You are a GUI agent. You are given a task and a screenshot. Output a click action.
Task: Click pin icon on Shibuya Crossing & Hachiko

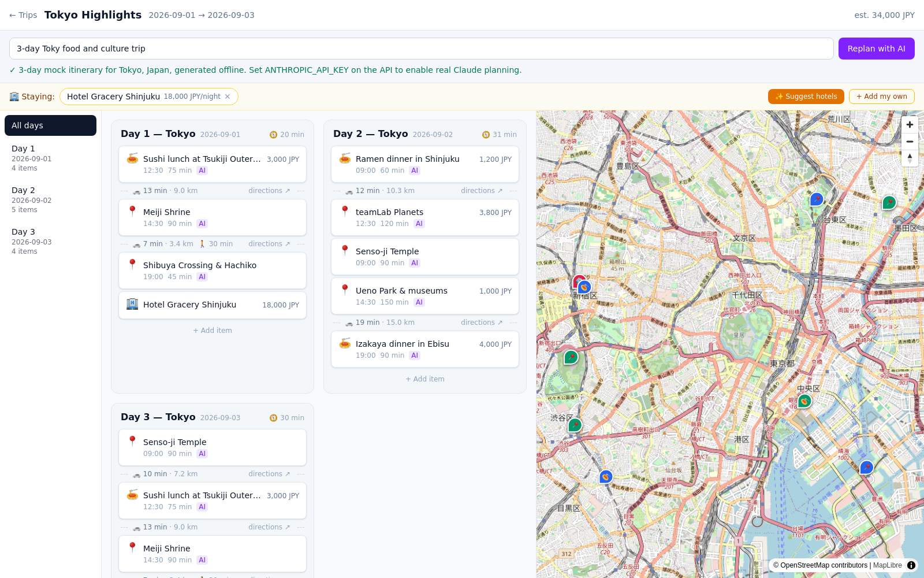(132, 265)
